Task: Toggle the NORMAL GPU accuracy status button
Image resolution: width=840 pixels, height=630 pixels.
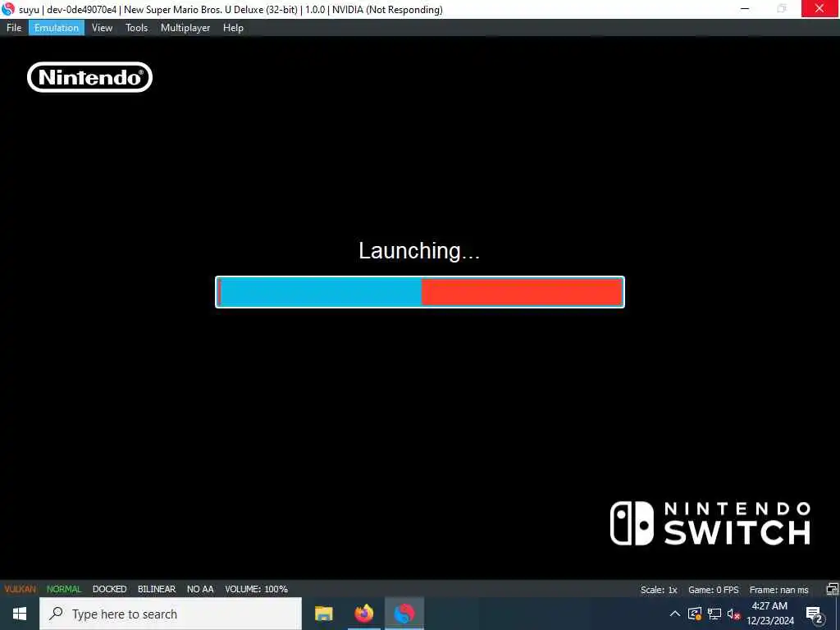Action: [x=64, y=589]
